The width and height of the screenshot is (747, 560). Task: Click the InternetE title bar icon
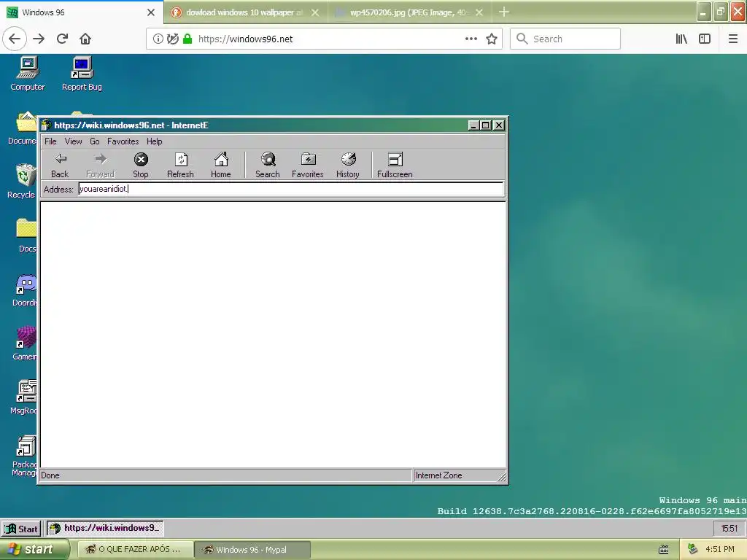[46, 125]
